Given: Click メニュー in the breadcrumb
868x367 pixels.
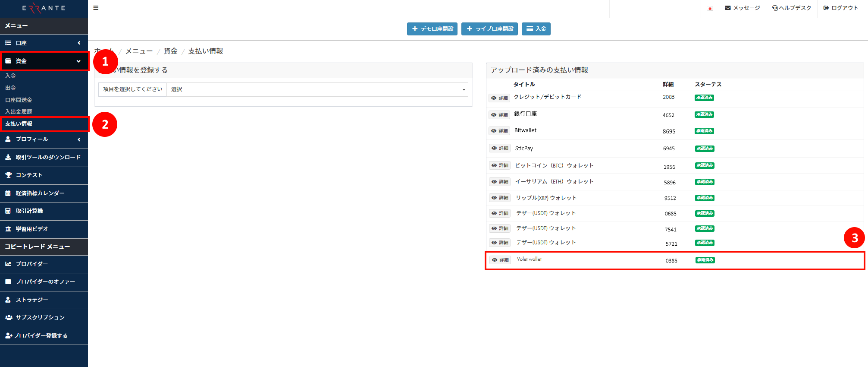Looking at the screenshot, I should [x=139, y=51].
